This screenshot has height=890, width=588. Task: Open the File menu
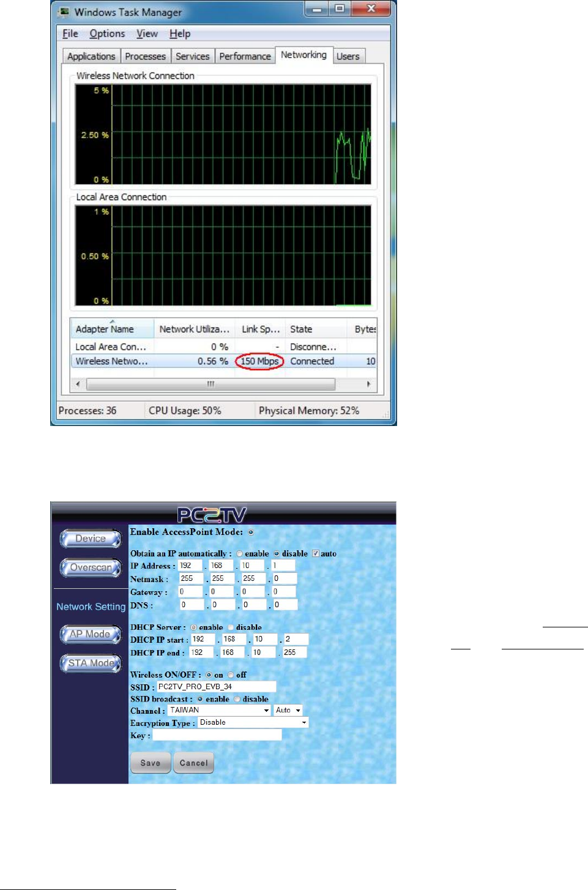pos(70,34)
